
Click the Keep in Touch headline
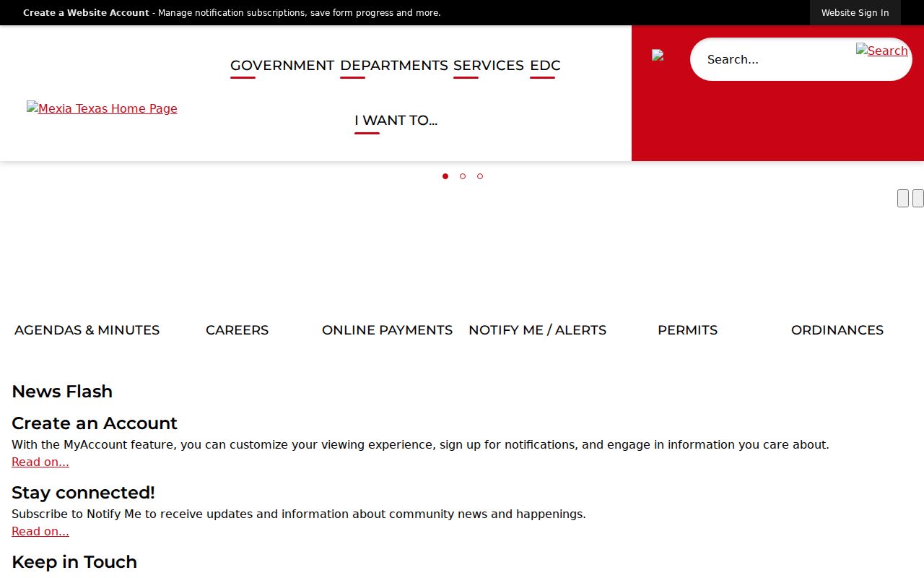pyautogui.click(x=74, y=562)
